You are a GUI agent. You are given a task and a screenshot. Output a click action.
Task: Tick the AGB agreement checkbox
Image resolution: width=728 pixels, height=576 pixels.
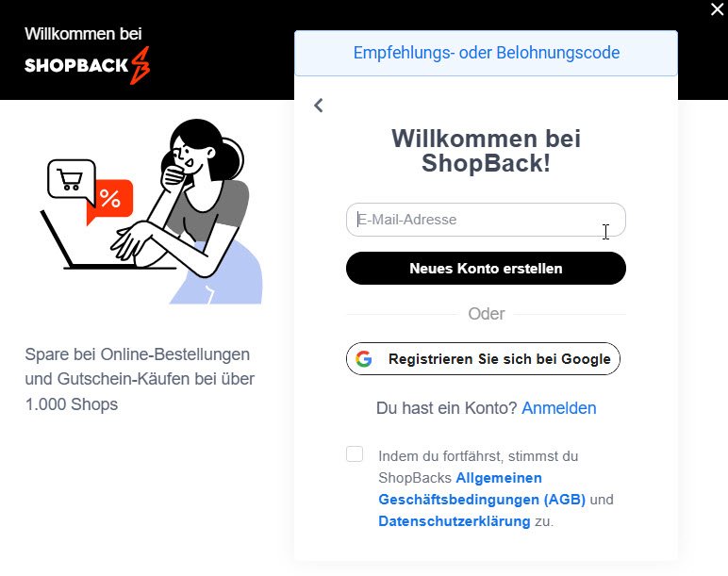coord(355,454)
